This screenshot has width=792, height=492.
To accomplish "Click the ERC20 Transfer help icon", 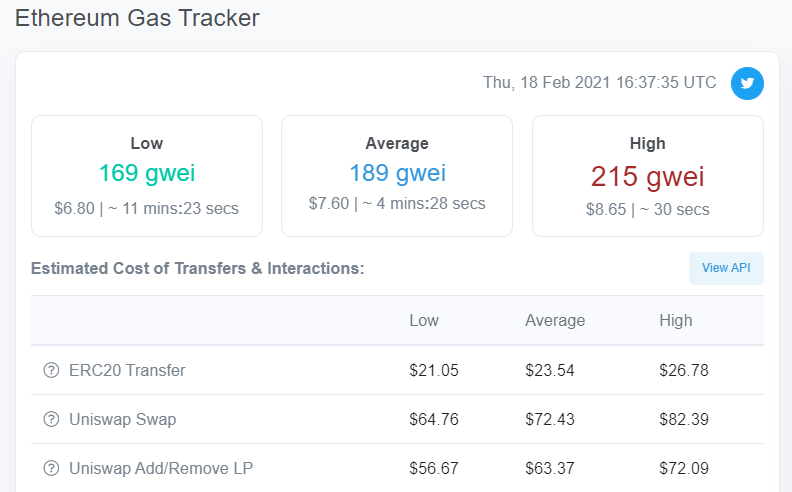I will 51,370.
